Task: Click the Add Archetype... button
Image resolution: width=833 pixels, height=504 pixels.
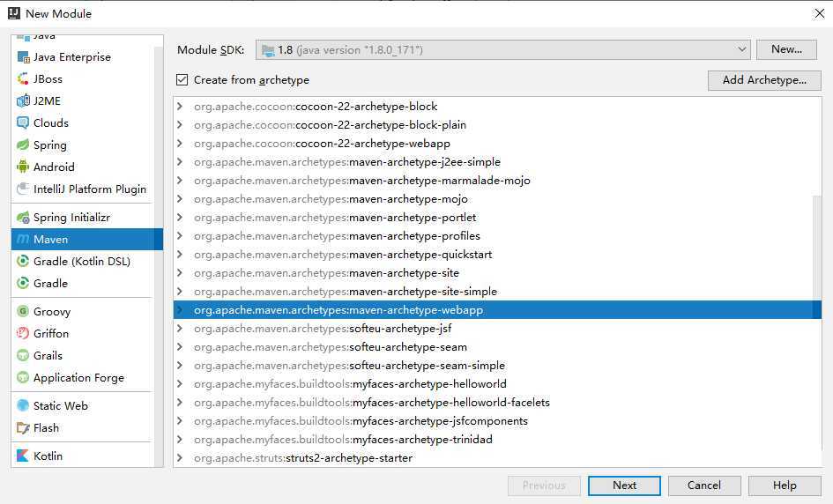Action: pyautogui.click(x=764, y=80)
